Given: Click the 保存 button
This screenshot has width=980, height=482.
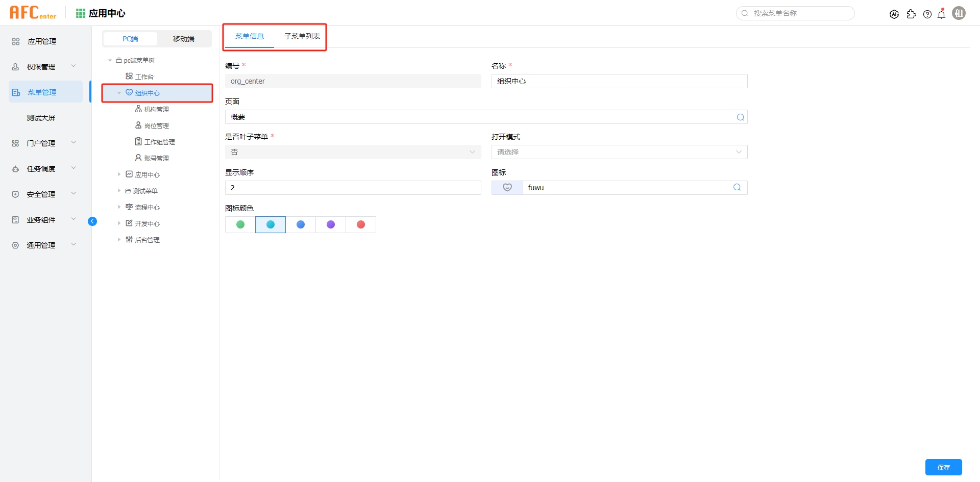Looking at the screenshot, I should point(943,467).
